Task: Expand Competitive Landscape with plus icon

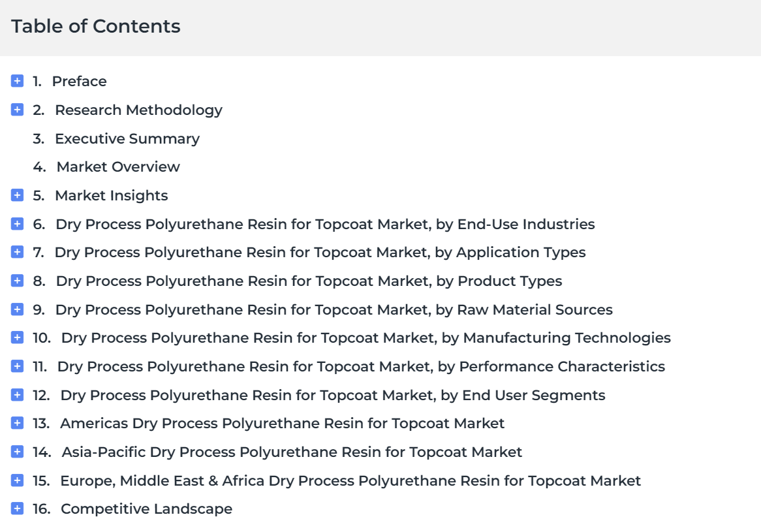Action: [x=17, y=509]
